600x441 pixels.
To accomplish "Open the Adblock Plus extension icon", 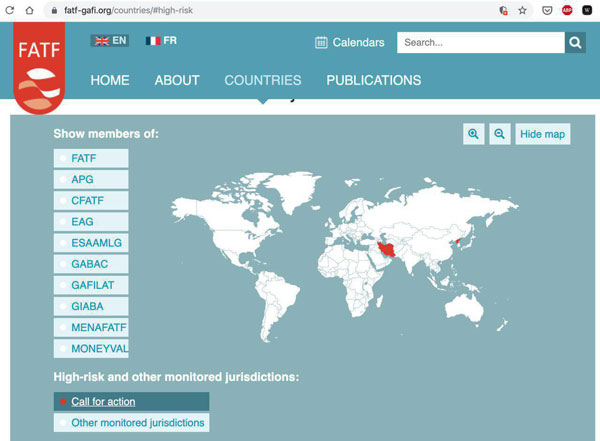I will click(567, 10).
